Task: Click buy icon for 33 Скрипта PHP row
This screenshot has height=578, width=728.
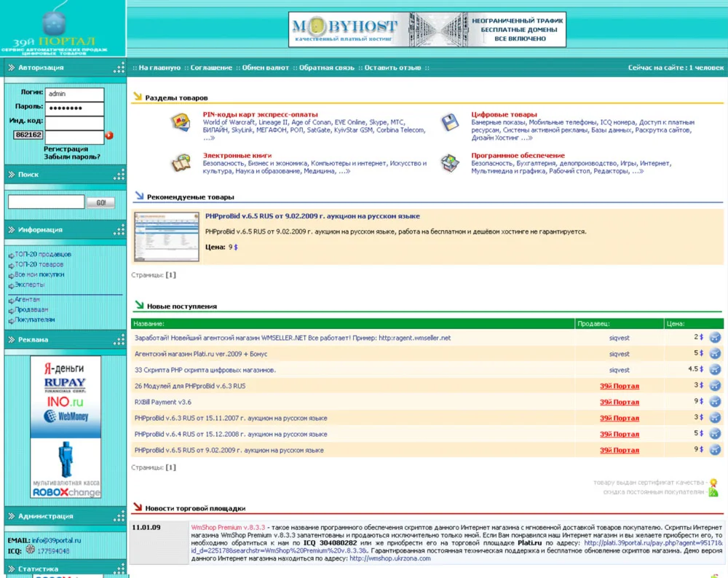Action: click(x=715, y=370)
